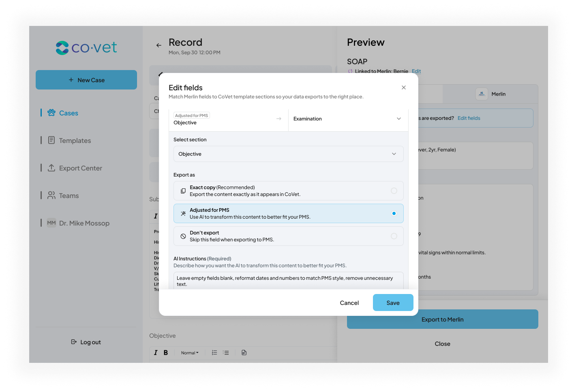Open the Select section Objective dropdown

289,154
